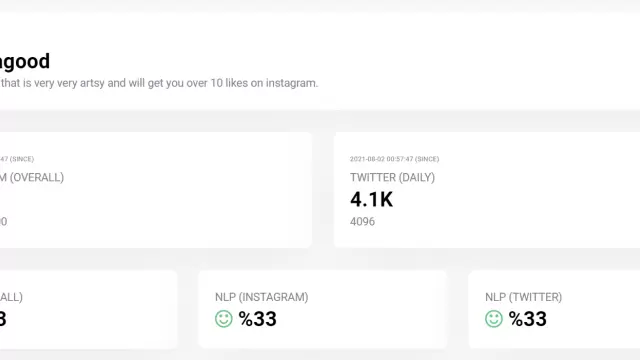This screenshot has width=640, height=360.
Task: Click the green smiley icon under NLP (INSTAGRAM)
Action: pyautogui.click(x=224, y=319)
